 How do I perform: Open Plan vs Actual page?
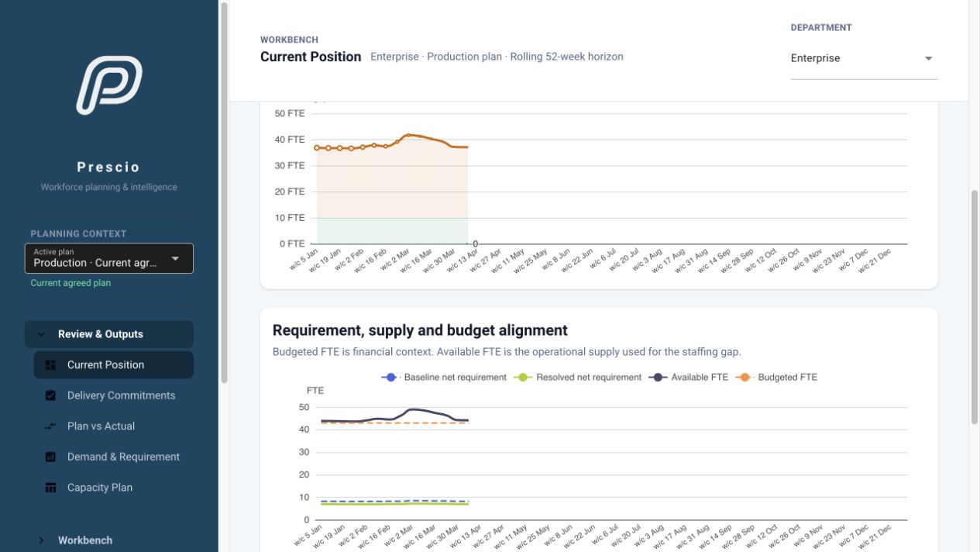(x=114, y=426)
